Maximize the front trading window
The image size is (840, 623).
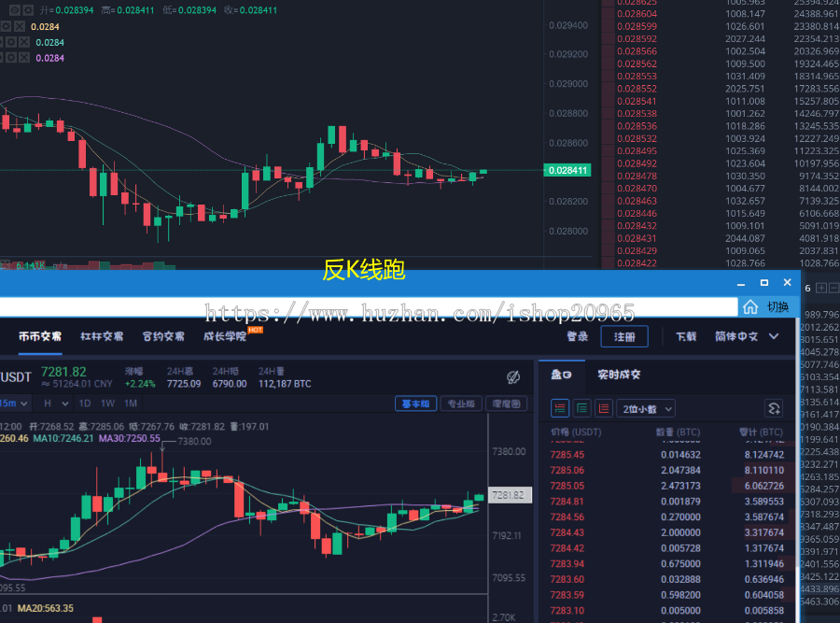pos(764,283)
